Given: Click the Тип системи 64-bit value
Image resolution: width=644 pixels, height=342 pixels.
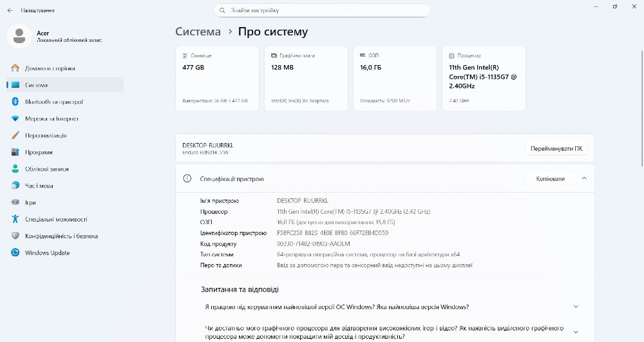Looking at the screenshot, I should tap(368, 254).
